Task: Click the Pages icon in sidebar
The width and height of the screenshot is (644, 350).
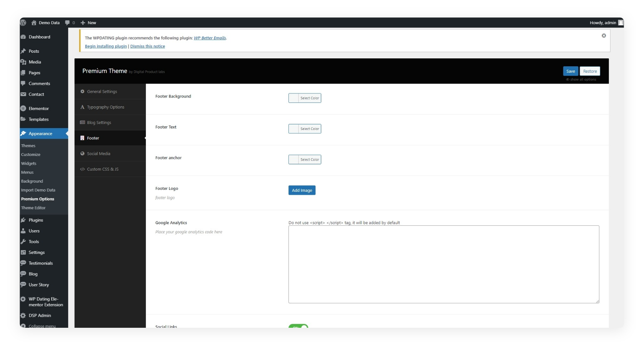Action: click(23, 73)
